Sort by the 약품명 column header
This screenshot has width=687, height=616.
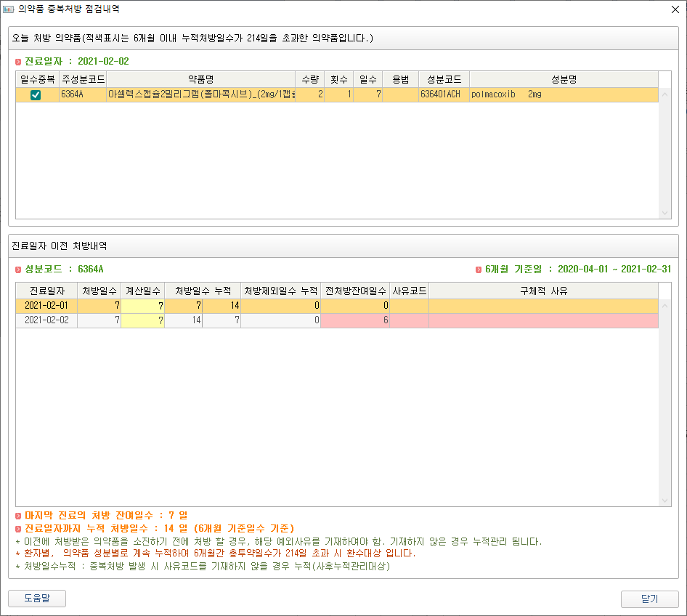tap(200, 79)
